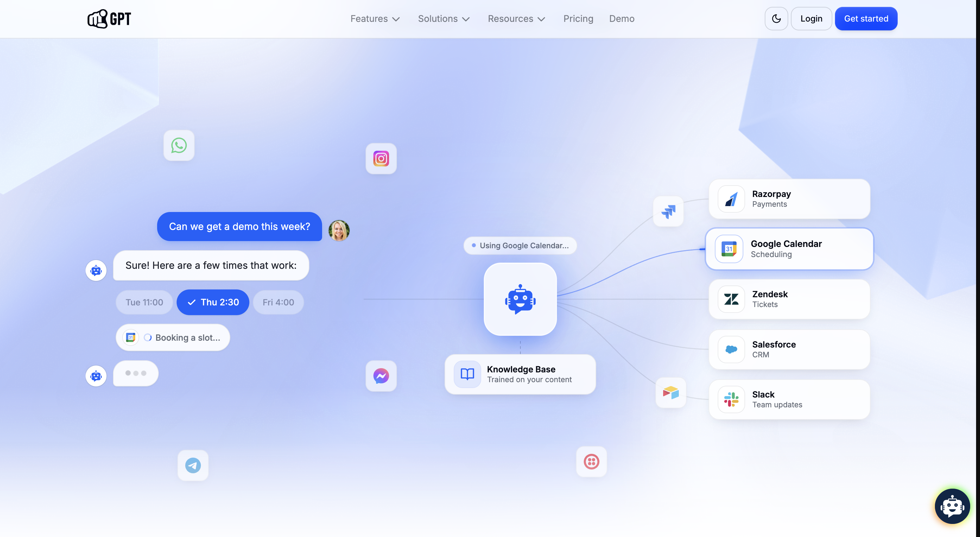Expand the Solutions dropdown menu
The image size is (980, 537).
(x=444, y=19)
